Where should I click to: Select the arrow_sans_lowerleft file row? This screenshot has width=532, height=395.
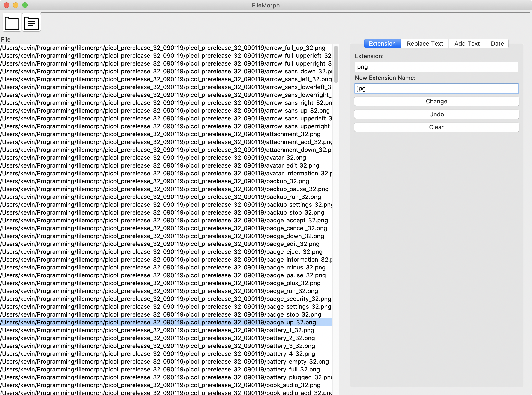point(166,87)
